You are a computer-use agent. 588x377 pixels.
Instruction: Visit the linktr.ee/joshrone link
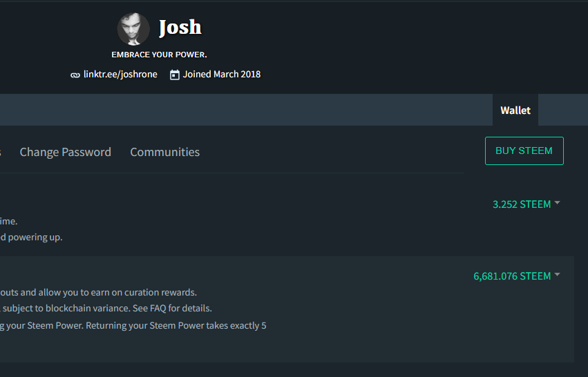pyautogui.click(x=120, y=75)
